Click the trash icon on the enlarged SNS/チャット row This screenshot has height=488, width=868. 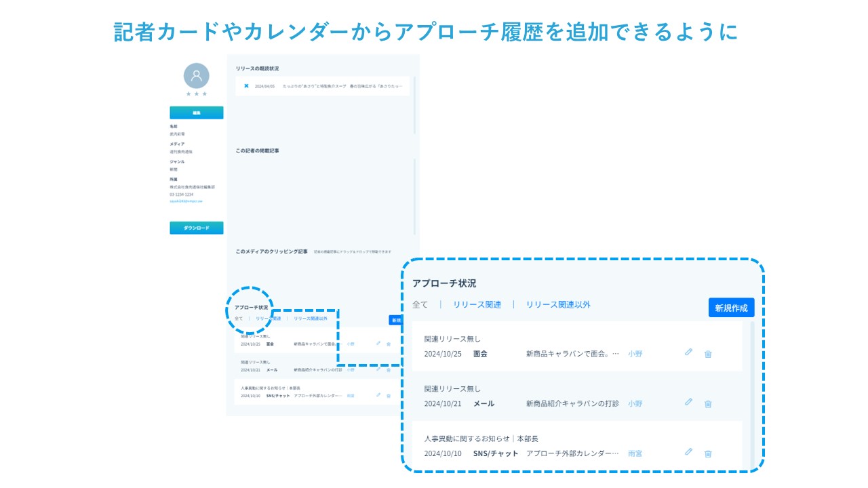[708, 454]
